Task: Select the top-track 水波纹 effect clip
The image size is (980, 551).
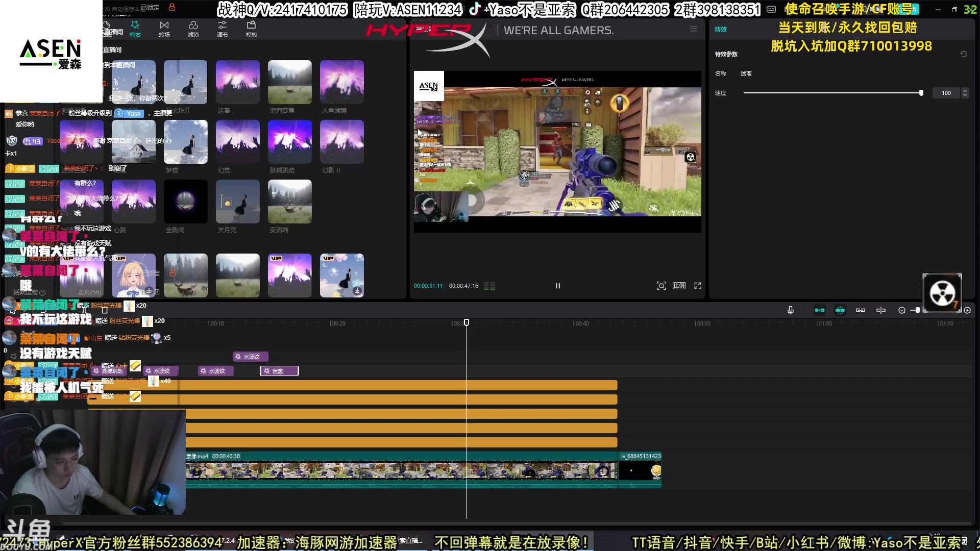Action: 250,357
